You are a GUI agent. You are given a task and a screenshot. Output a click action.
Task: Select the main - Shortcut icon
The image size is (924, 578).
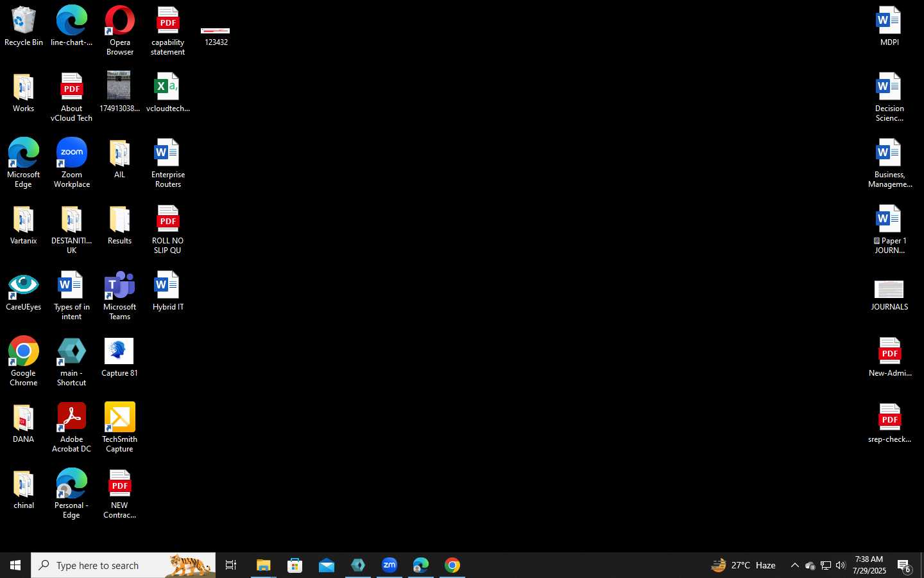pyautogui.click(x=72, y=362)
